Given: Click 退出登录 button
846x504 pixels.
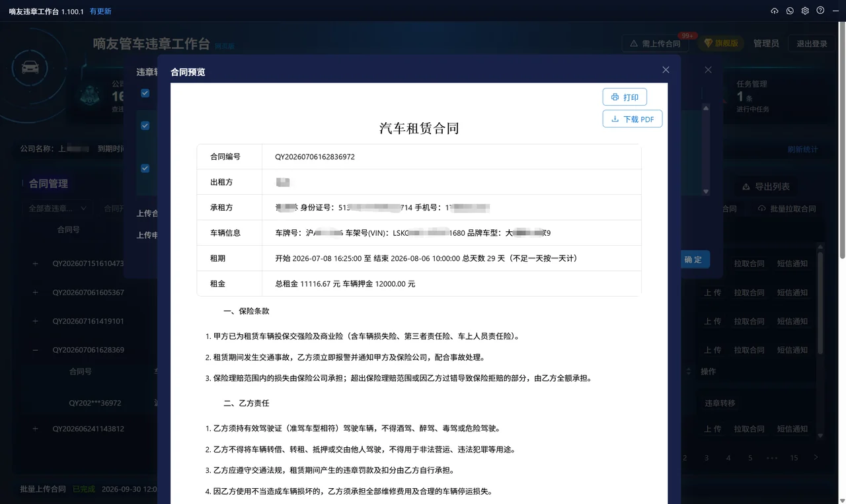Looking at the screenshot, I should [x=812, y=44].
